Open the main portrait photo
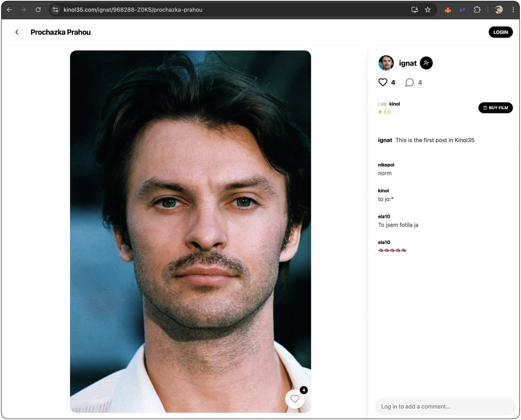521x420 pixels. [x=190, y=232]
